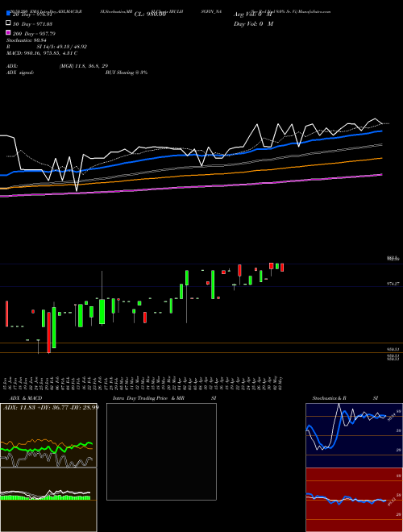Open the blue Stochastics mini chart
The image size is (403, 532).
tap(354, 435)
